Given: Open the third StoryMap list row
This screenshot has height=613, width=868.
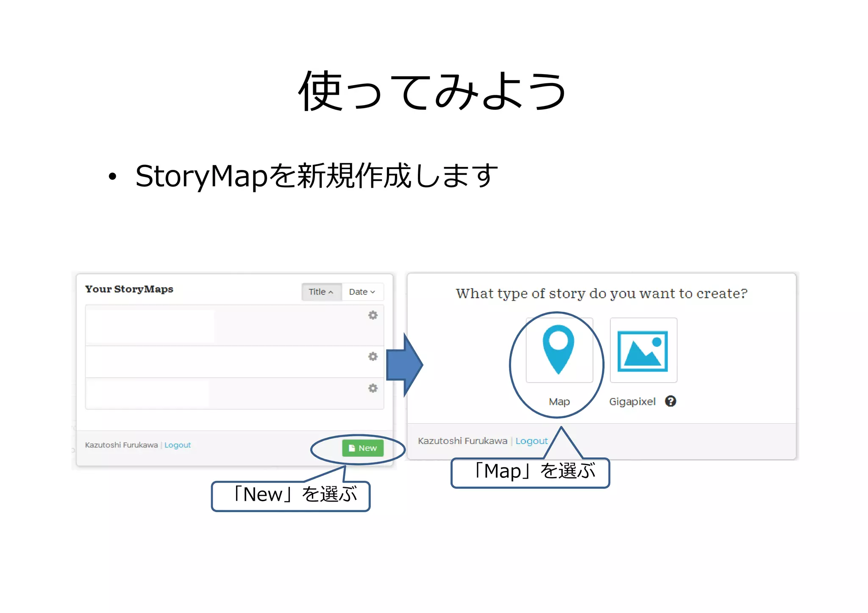Looking at the screenshot, I should 234,394.
